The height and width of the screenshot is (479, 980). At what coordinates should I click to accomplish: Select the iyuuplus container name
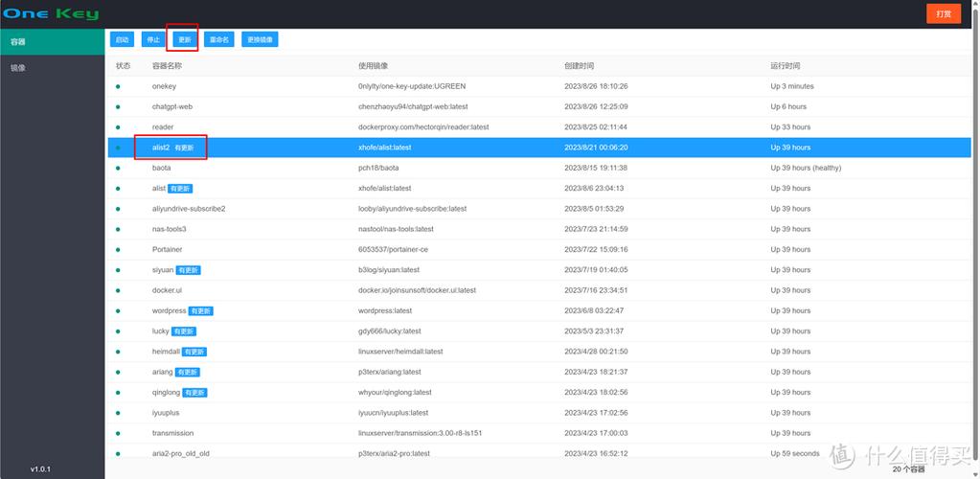tap(166, 413)
